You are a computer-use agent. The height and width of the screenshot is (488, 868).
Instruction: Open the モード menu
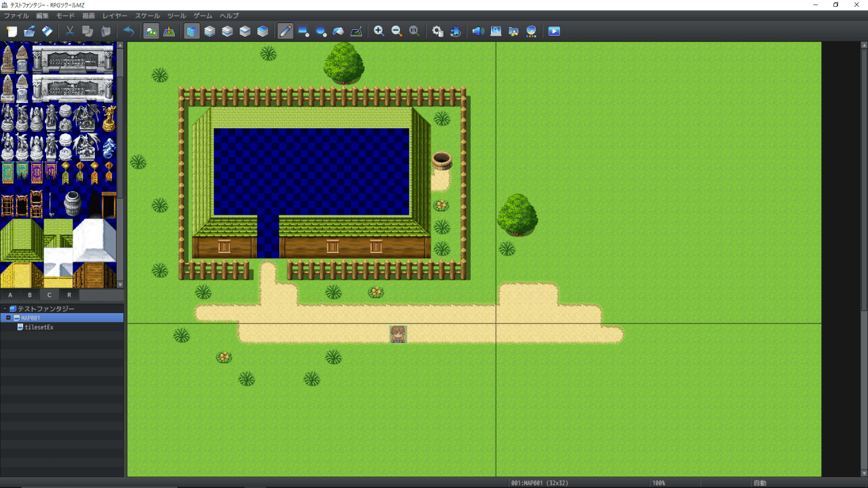pos(66,16)
